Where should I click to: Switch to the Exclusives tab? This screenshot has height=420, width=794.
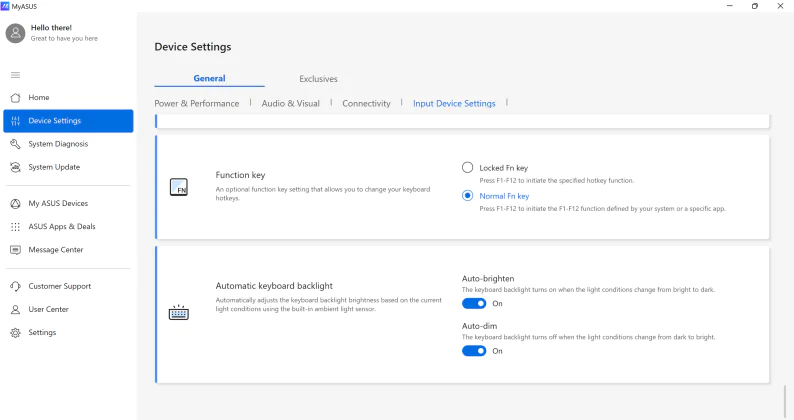click(x=318, y=79)
